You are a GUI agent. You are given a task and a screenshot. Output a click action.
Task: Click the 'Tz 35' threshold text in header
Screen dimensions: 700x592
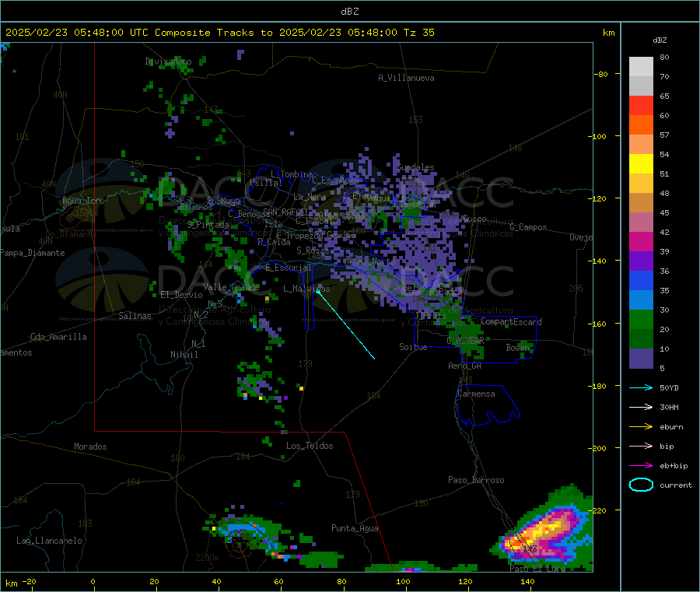tap(419, 33)
